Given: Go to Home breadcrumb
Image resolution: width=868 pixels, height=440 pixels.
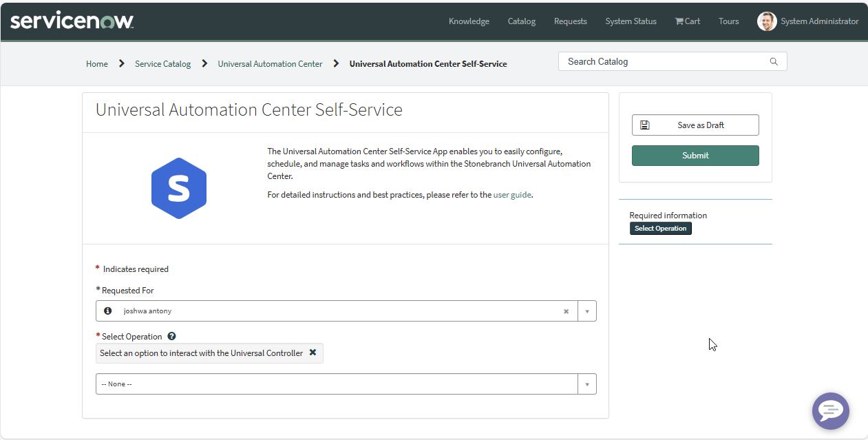Looking at the screenshot, I should click(x=97, y=63).
